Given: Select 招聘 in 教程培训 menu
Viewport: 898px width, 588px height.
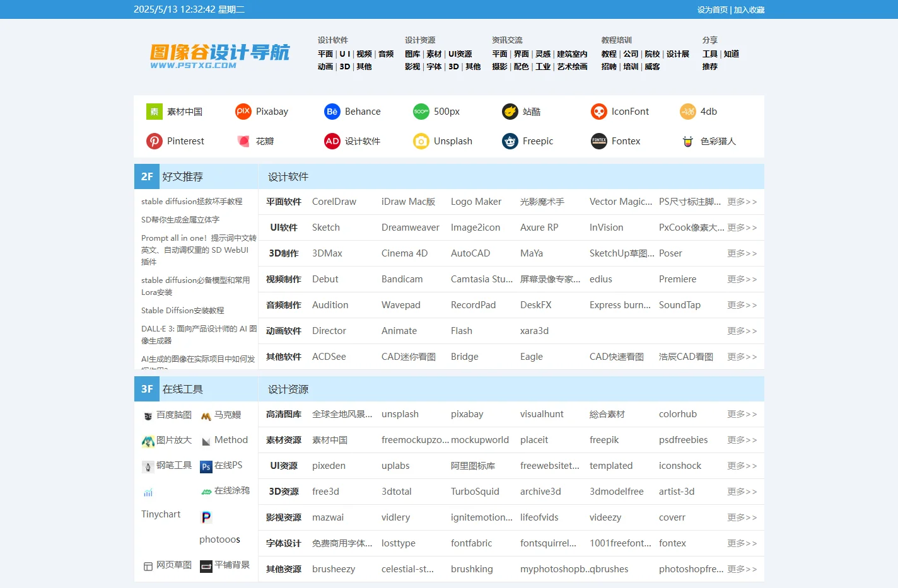Looking at the screenshot, I should (x=609, y=67).
